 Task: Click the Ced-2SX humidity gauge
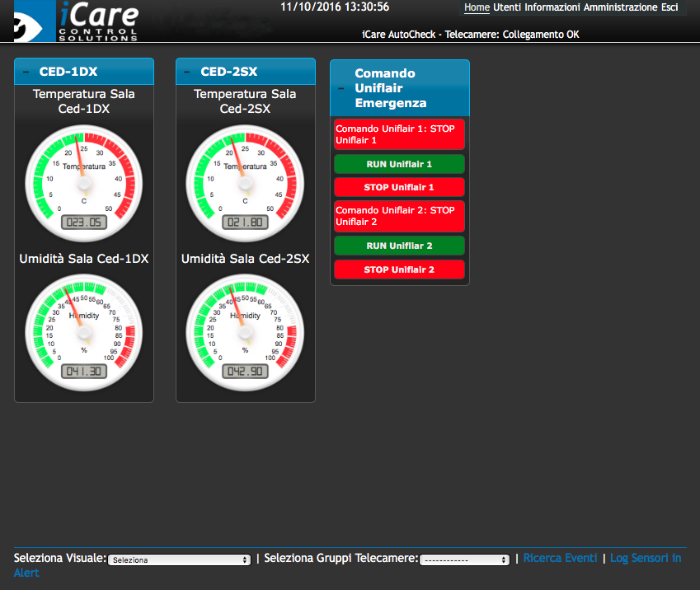tap(245, 332)
